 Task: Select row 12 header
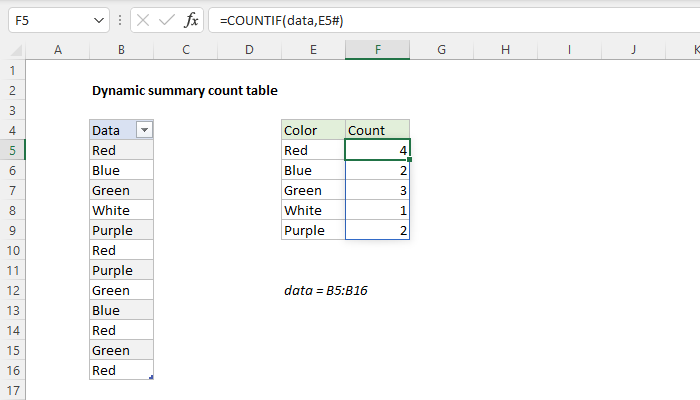click(13, 290)
